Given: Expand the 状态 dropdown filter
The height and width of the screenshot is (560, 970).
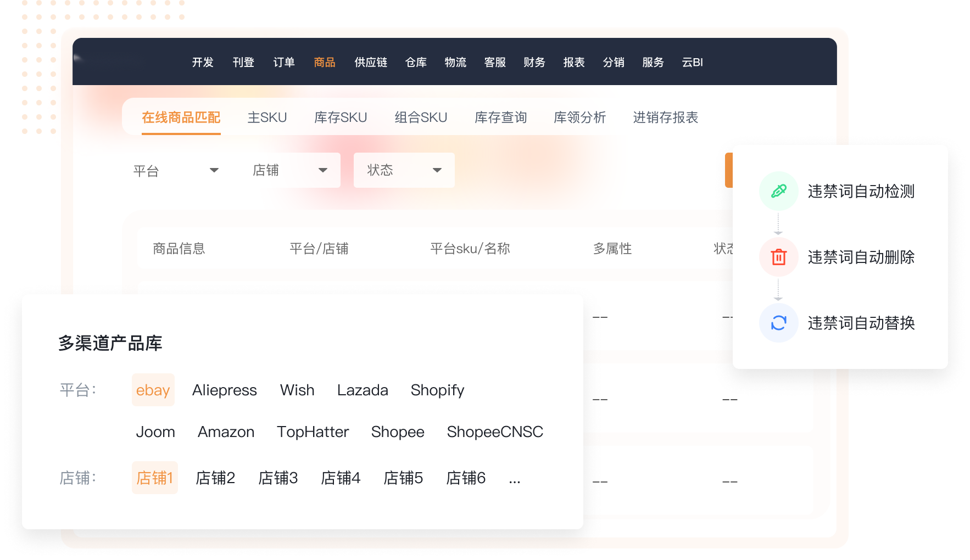Looking at the screenshot, I should pyautogui.click(x=404, y=170).
